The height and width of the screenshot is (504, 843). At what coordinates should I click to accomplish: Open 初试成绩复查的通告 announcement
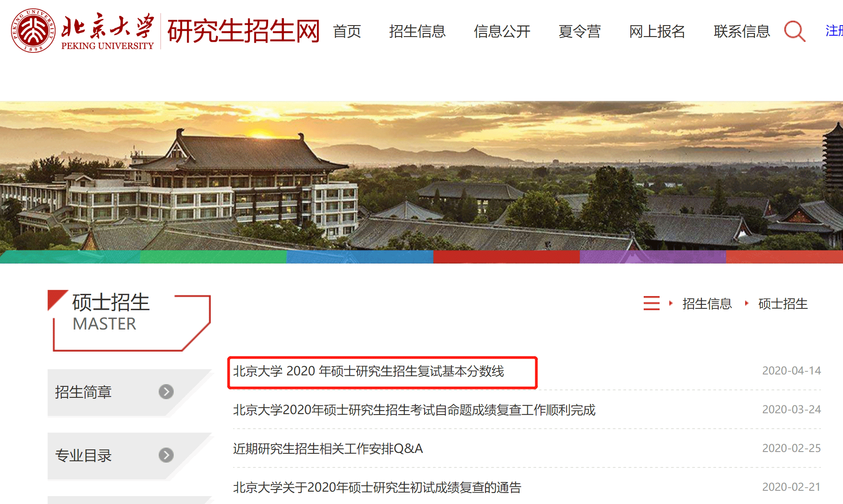(x=377, y=487)
